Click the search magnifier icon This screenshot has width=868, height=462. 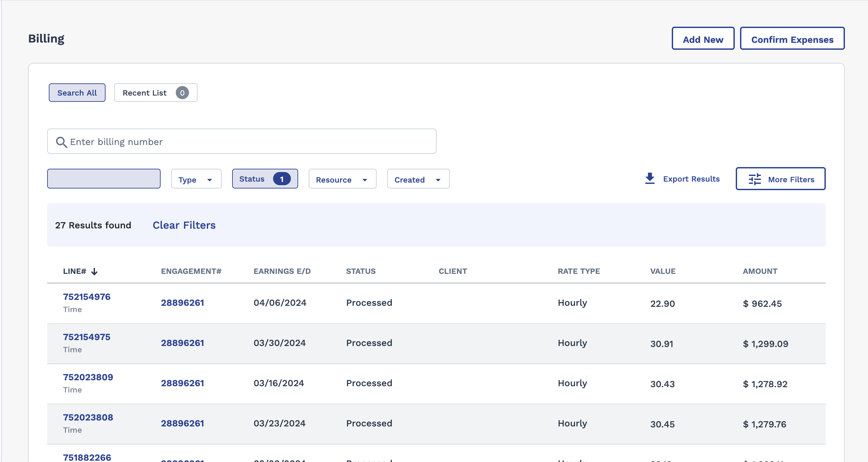pyautogui.click(x=61, y=142)
